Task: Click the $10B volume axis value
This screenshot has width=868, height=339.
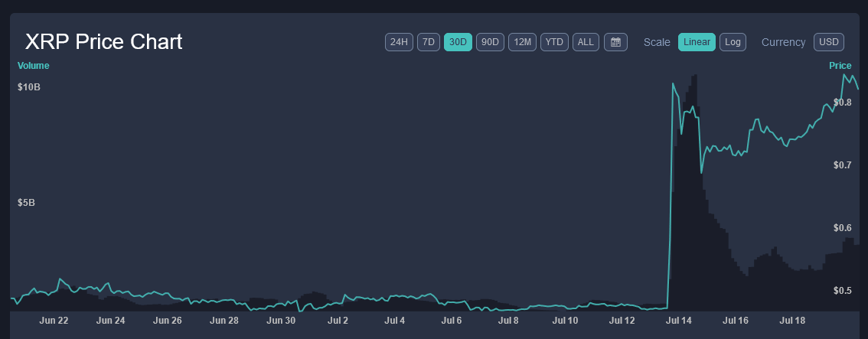Action: pos(29,87)
